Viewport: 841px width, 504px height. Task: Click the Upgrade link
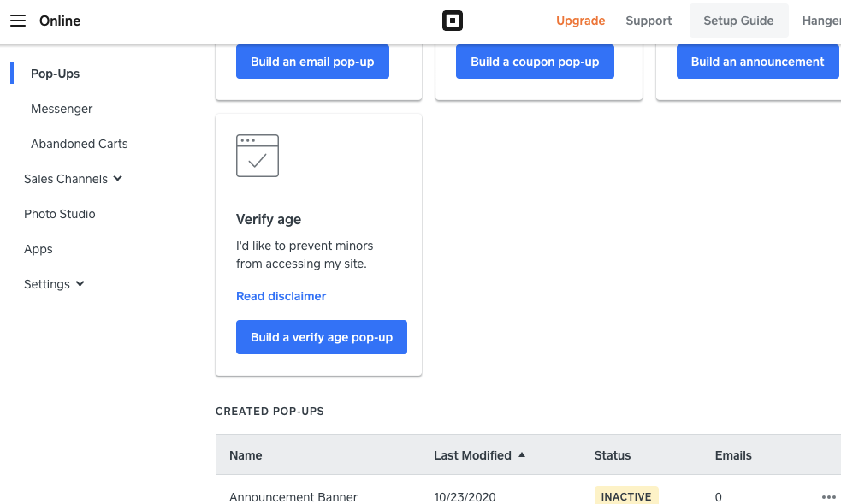click(x=580, y=21)
